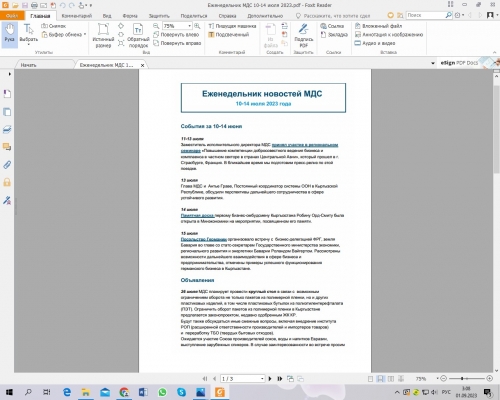Switch to the Начать document tab
The image size is (500, 400).
28,65
